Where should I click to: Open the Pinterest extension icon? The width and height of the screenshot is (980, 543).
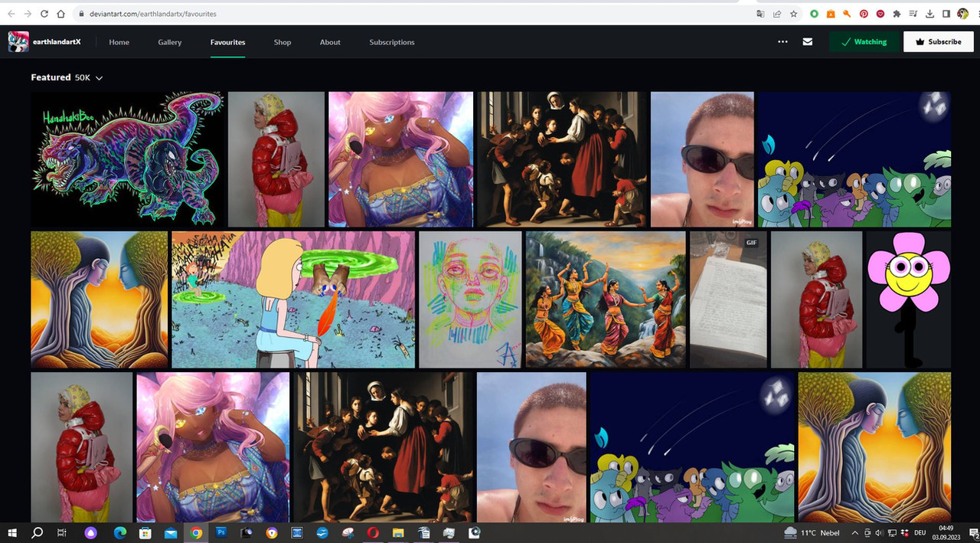click(864, 14)
